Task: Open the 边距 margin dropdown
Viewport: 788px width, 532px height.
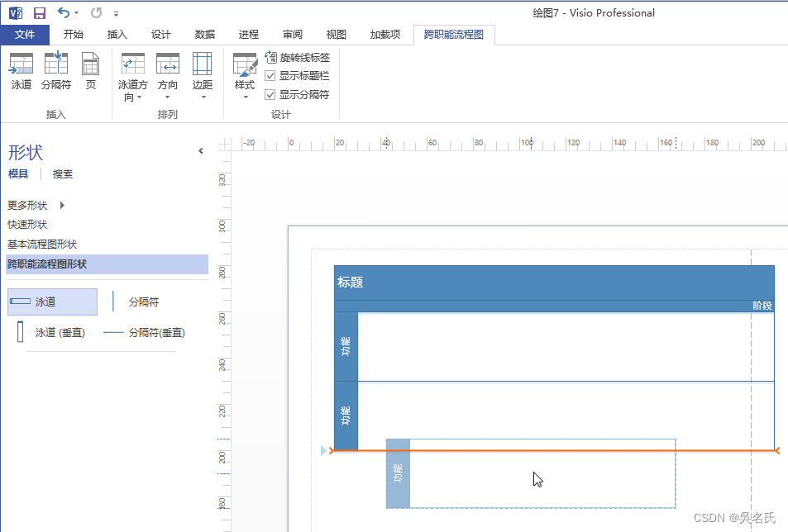Action: tap(203, 76)
